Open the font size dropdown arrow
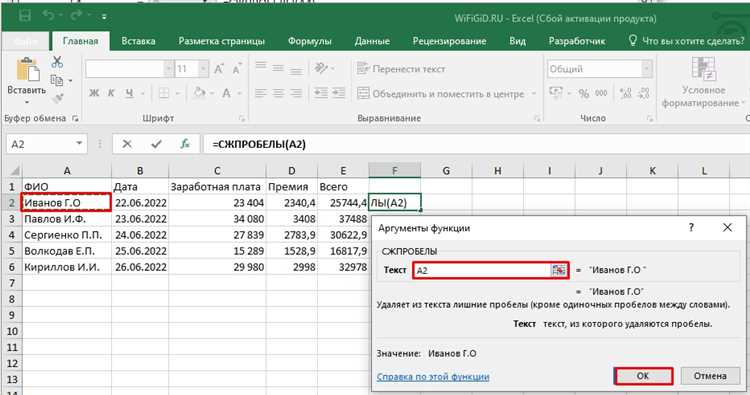Image resolution: width=750 pixels, height=395 pixels. pos(204,69)
